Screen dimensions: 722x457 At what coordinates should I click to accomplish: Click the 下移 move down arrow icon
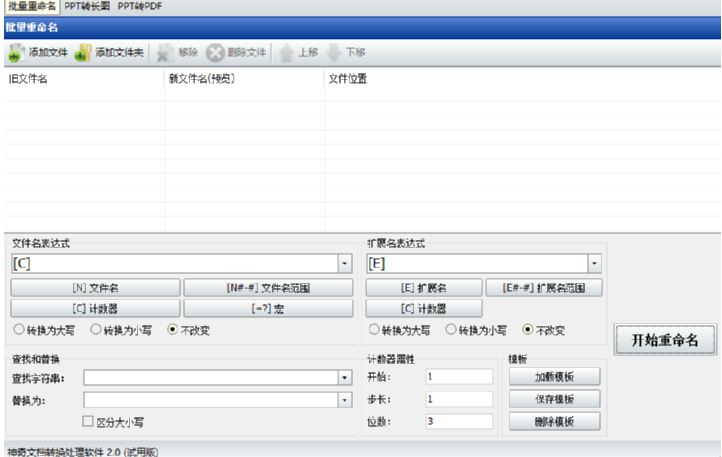point(333,53)
